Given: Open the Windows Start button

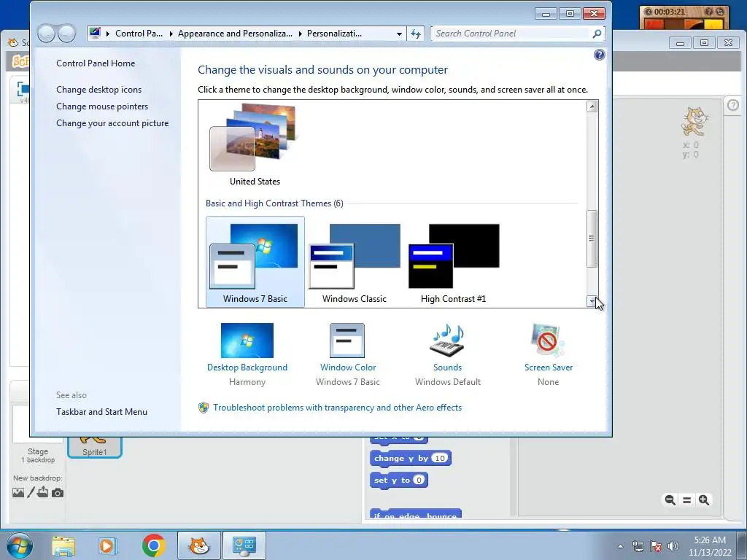Looking at the screenshot, I should click(x=19, y=545).
